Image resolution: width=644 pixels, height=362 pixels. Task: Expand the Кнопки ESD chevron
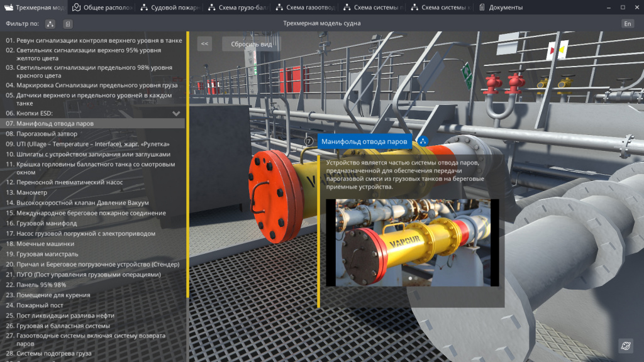(x=176, y=113)
